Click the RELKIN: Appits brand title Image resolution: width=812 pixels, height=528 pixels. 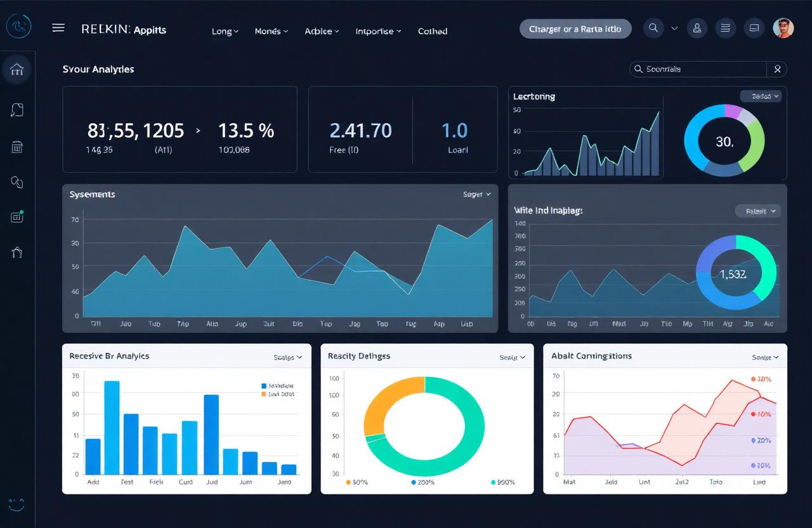point(124,29)
